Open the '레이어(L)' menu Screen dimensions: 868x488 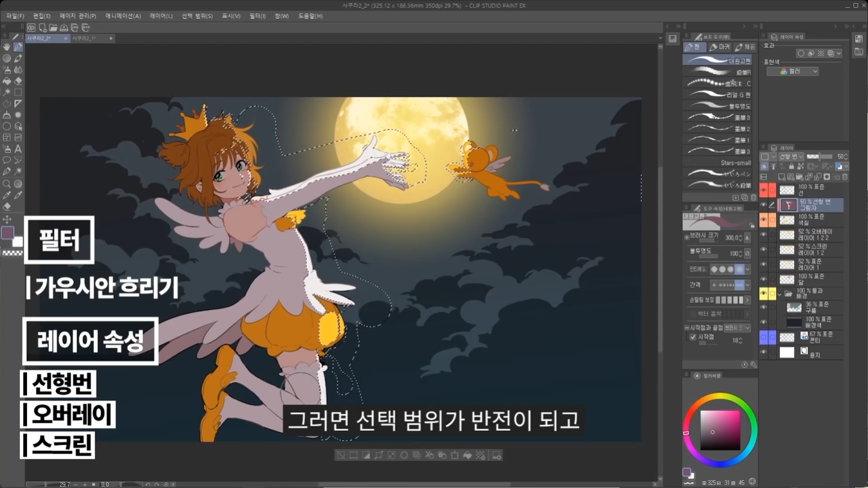coord(161,16)
